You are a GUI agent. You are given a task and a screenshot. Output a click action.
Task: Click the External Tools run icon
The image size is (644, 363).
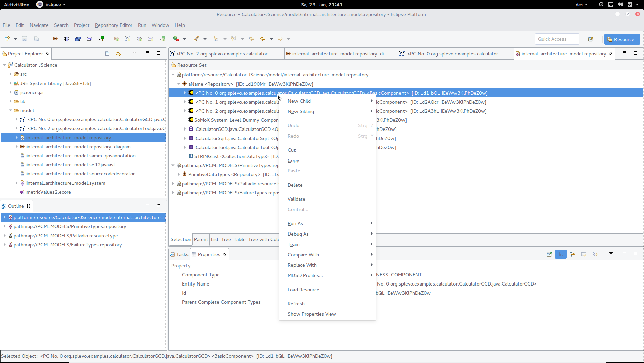pyautogui.click(x=176, y=39)
